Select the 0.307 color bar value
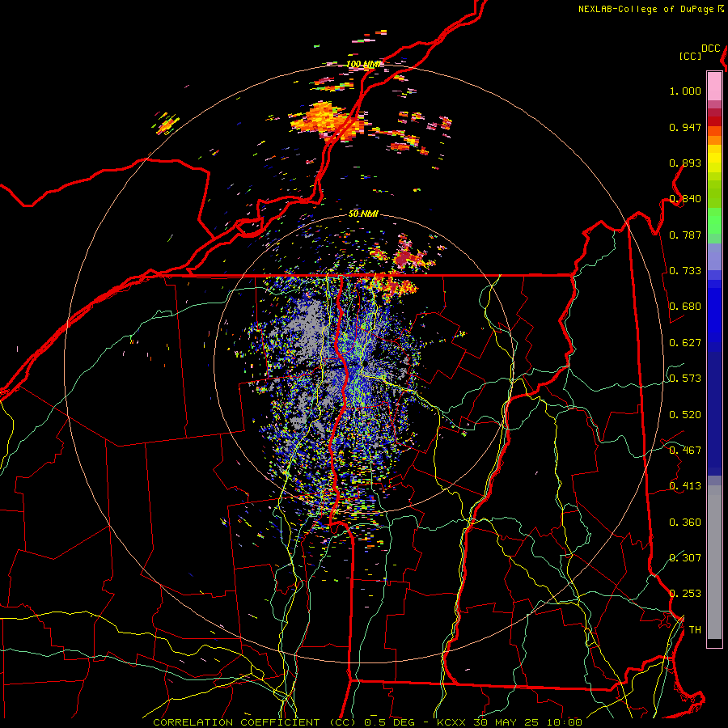 685,557
